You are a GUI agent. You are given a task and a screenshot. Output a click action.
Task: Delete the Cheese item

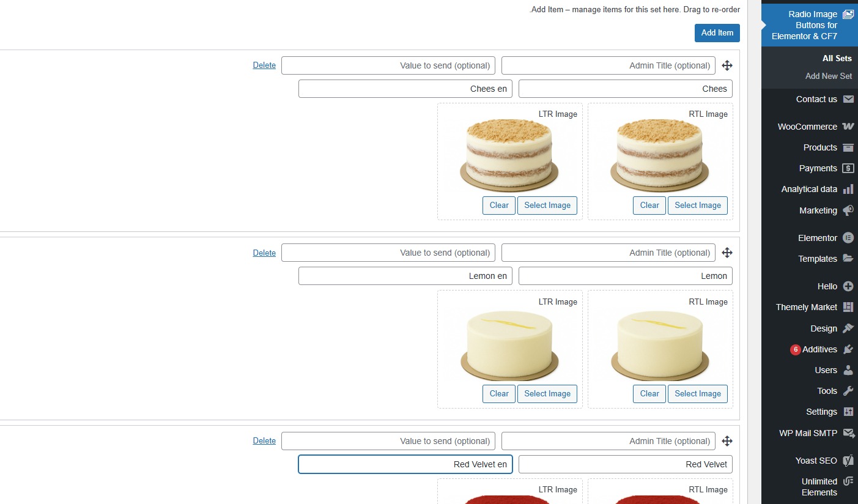(264, 65)
